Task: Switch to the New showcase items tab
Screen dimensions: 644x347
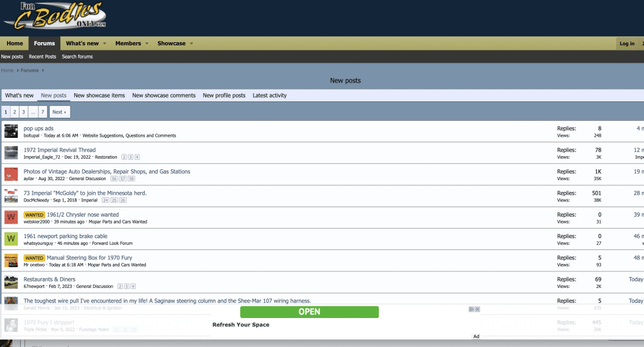Action: [99, 96]
